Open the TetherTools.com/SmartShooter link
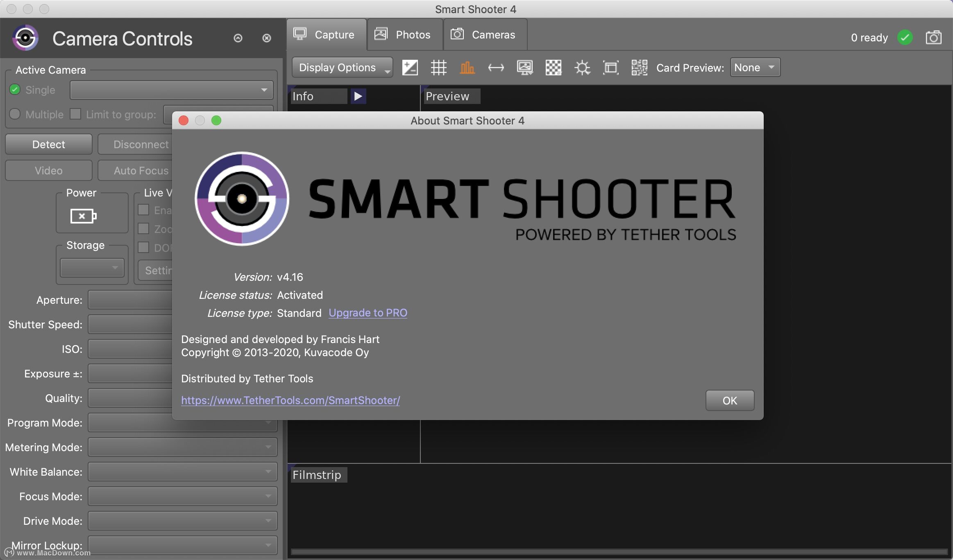Screen dimensions: 953x560 tap(290, 400)
